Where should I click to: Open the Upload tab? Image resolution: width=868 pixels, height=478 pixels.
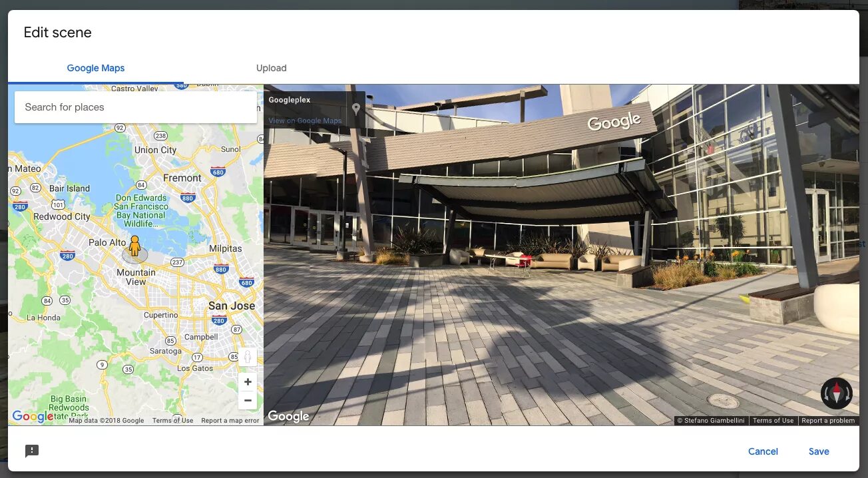(x=272, y=68)
